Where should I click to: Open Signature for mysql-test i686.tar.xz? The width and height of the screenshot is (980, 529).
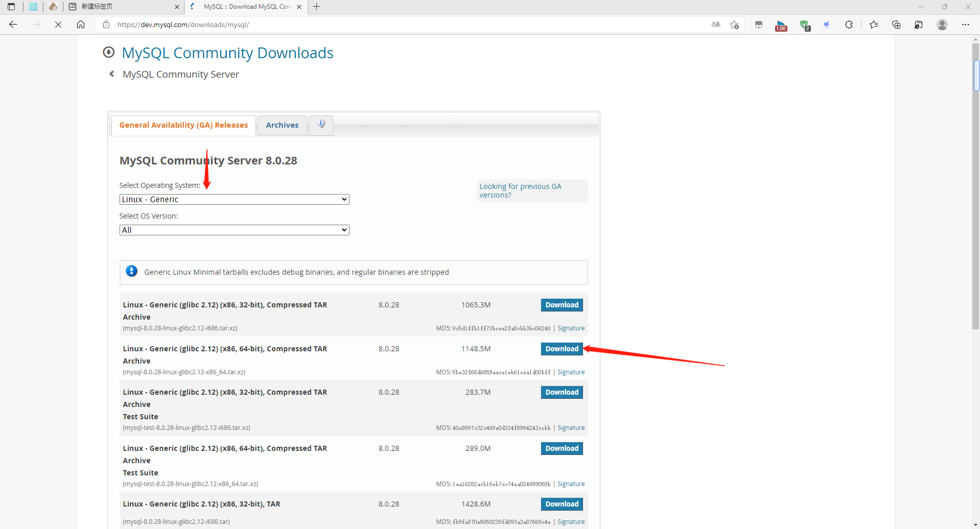click(571, 428)
